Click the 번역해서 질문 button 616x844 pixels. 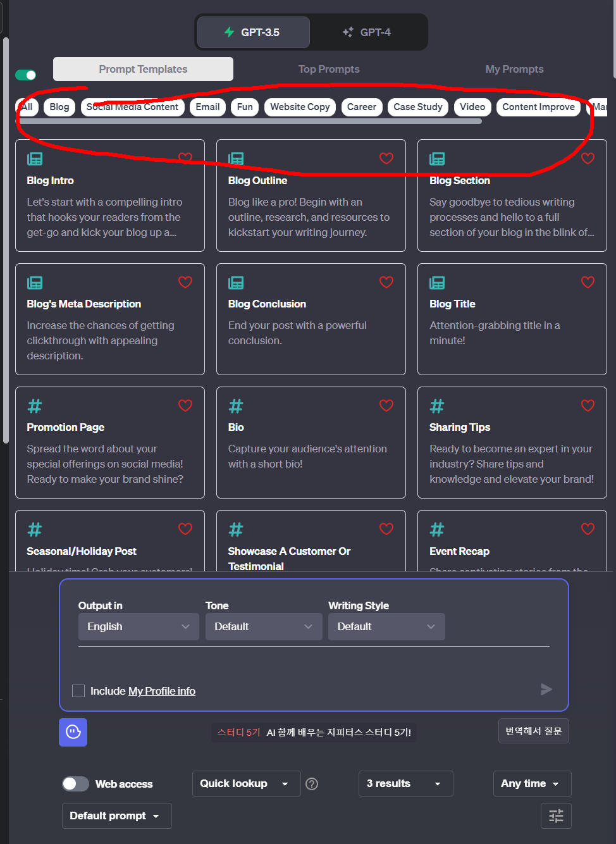click(534, 731)
